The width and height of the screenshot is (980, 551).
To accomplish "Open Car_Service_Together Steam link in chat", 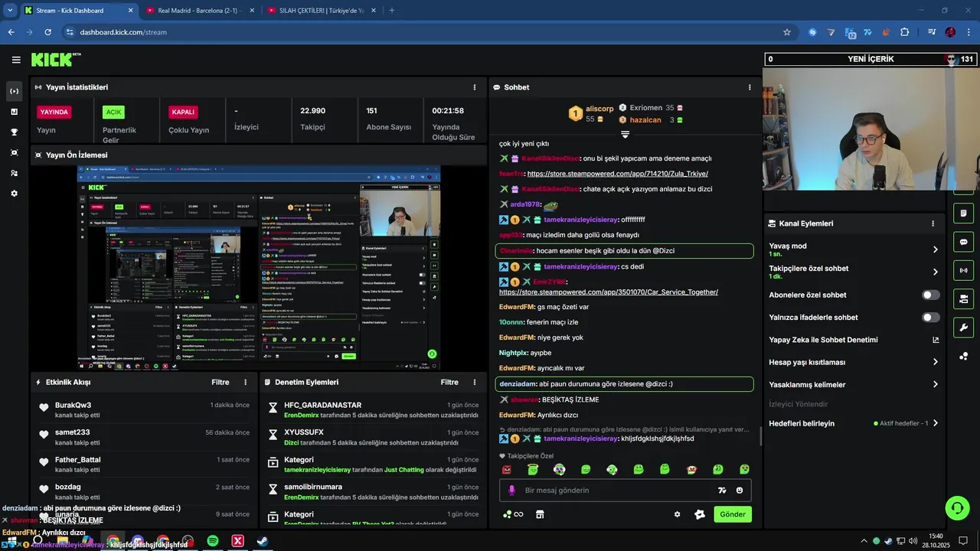I will [x=609, y=292].
